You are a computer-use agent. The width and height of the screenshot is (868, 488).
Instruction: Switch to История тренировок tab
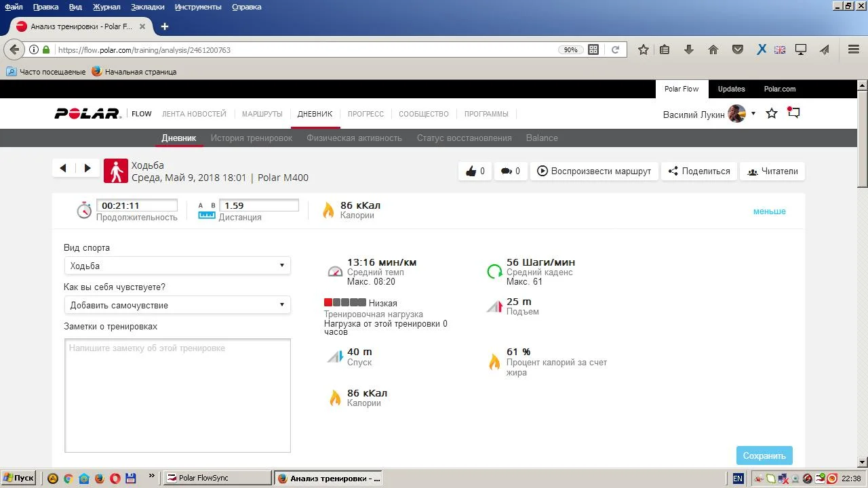click(252, 138)
